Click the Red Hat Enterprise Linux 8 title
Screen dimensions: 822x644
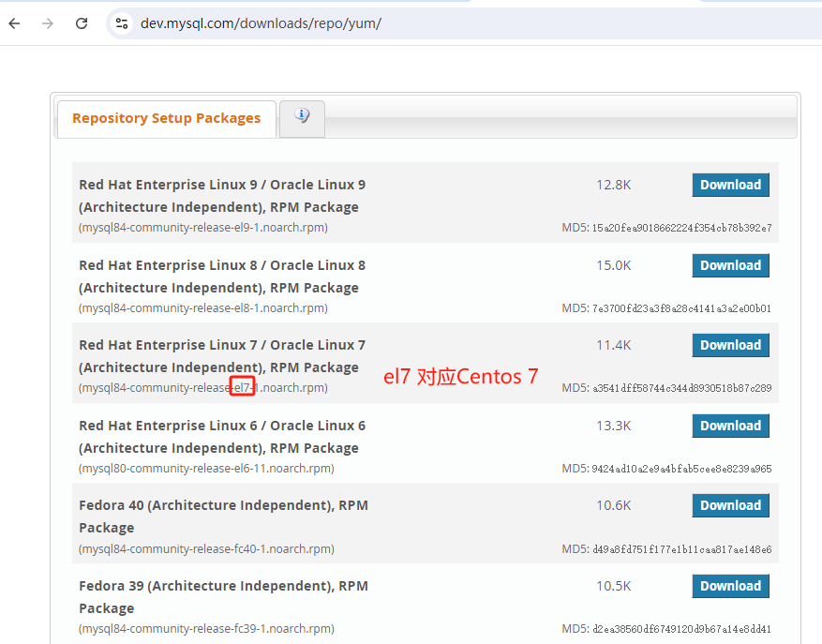pyautogui.click(x=222, y=277)
